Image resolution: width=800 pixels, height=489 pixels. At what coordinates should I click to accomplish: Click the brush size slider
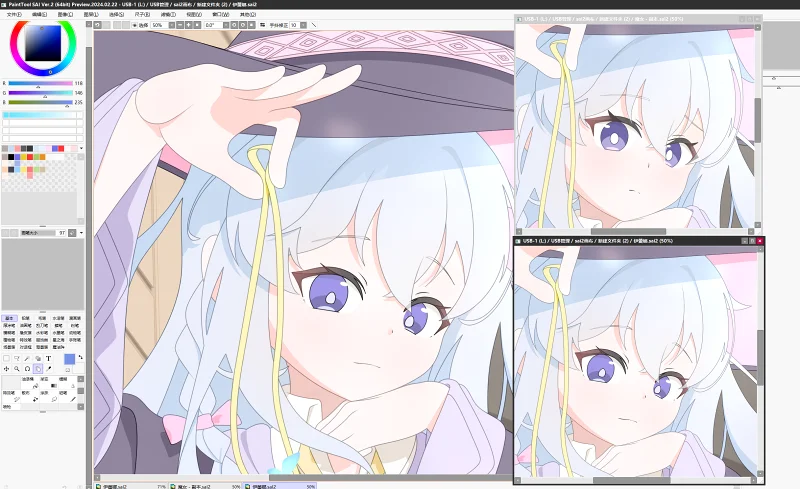click(x=38, y=233)
